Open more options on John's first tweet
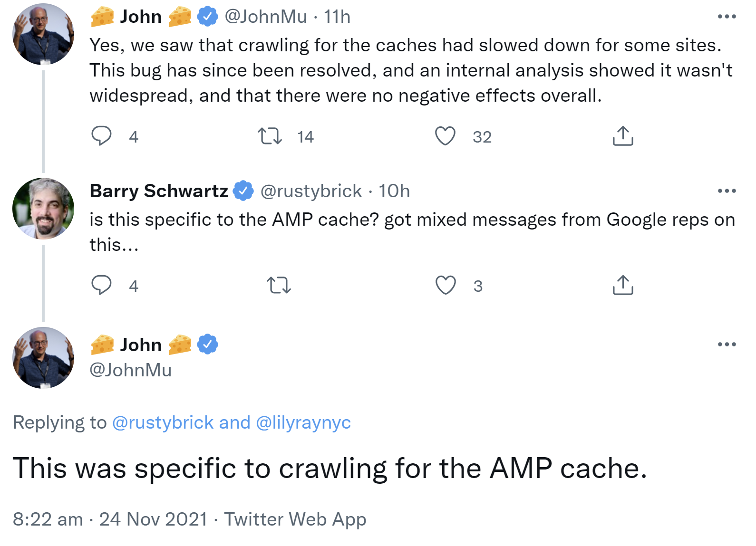The width and height of the screenshot is (756, 546). (726, 16)
